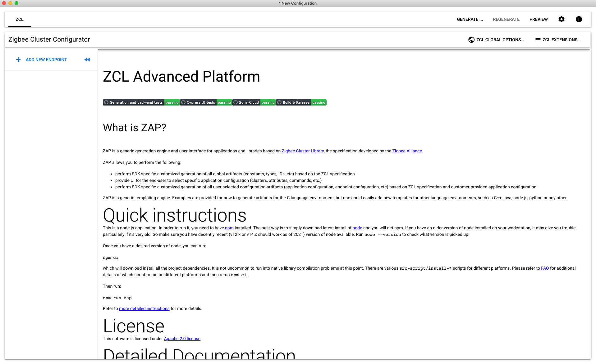Image resolution: width=596 pixels, height=364 pixels.
Task: Open ZCL EXTENSIONS... panel
Action: point(558,40)
